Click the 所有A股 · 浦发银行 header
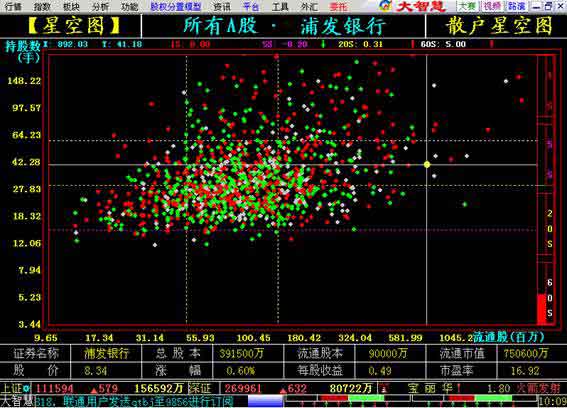Screen dimensions: 567x408 (284, 26)
